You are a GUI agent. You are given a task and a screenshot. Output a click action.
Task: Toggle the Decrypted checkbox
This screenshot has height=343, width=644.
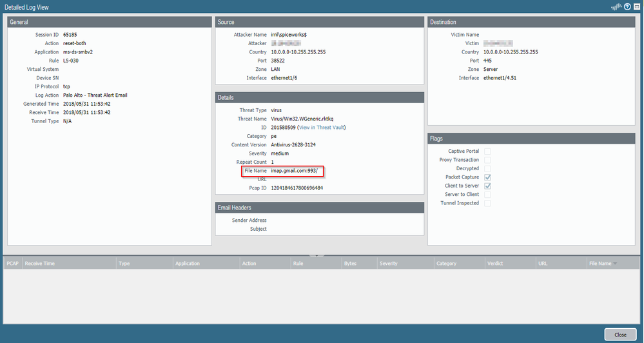tap(487, 168)
